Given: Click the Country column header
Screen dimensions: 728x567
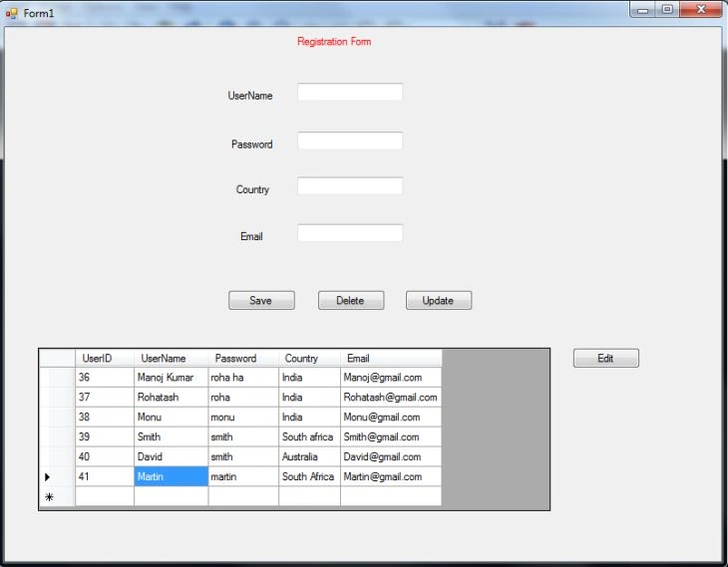Looking at the screenshot, I should pos(309,358).
